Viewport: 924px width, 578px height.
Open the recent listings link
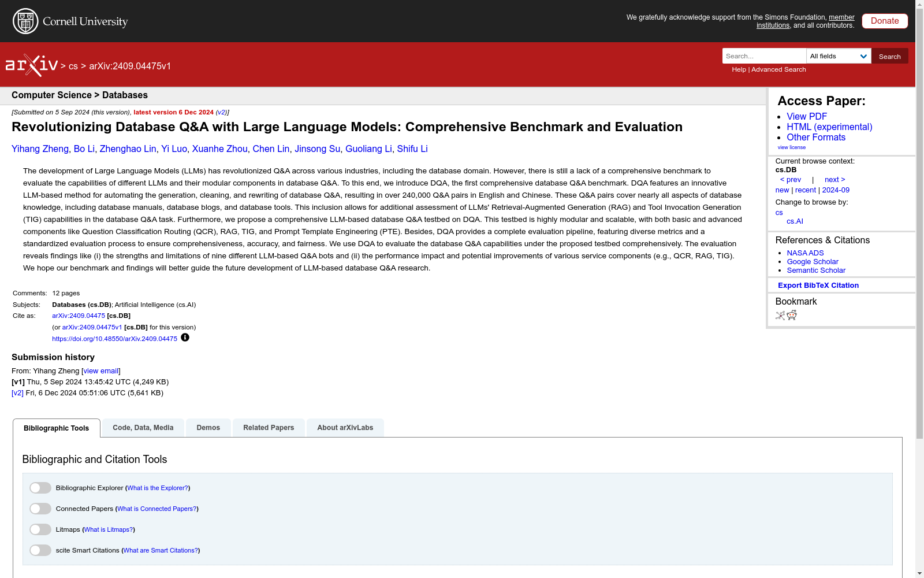(x=806, y=190)
